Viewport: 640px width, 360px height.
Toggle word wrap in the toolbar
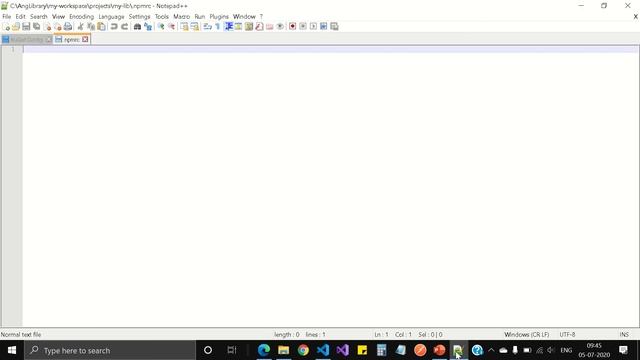207,27
